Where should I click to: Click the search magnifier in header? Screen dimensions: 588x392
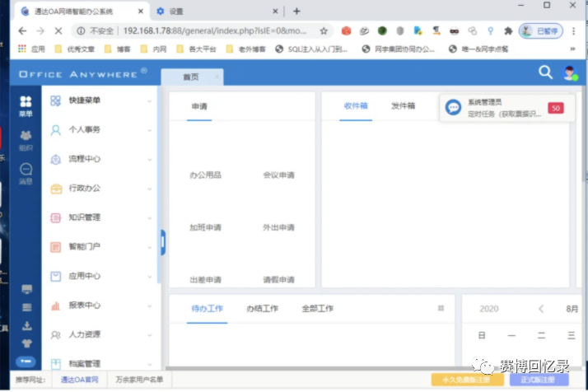tap(546, 72)
